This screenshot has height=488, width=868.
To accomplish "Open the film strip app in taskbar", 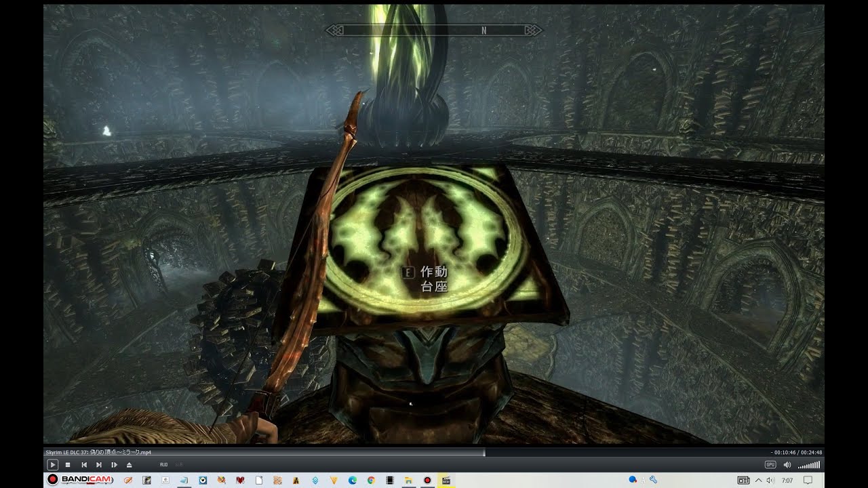I will [x=390, y=480].
